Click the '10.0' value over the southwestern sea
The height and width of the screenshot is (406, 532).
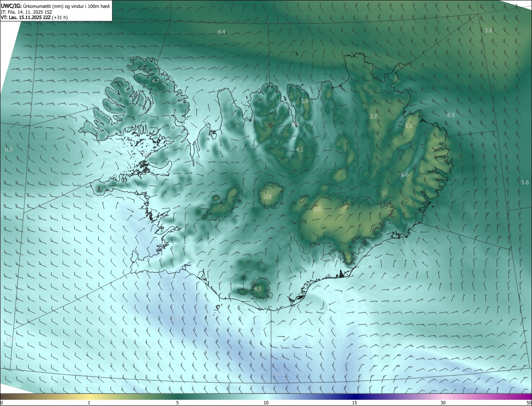11,339
